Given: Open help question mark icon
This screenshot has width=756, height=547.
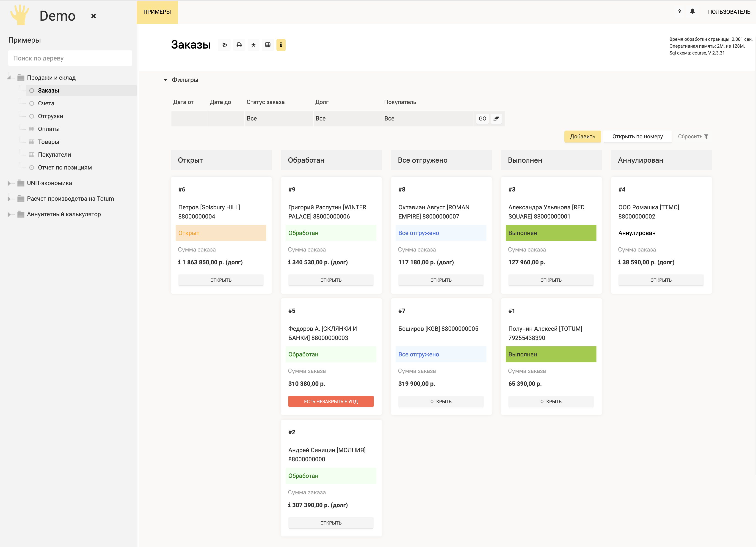Looking at the screenshot, I should click(x=679, y=12).
